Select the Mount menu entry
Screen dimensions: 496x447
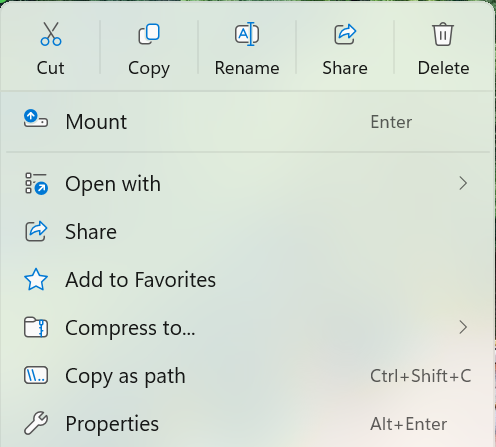coord(248,122)
